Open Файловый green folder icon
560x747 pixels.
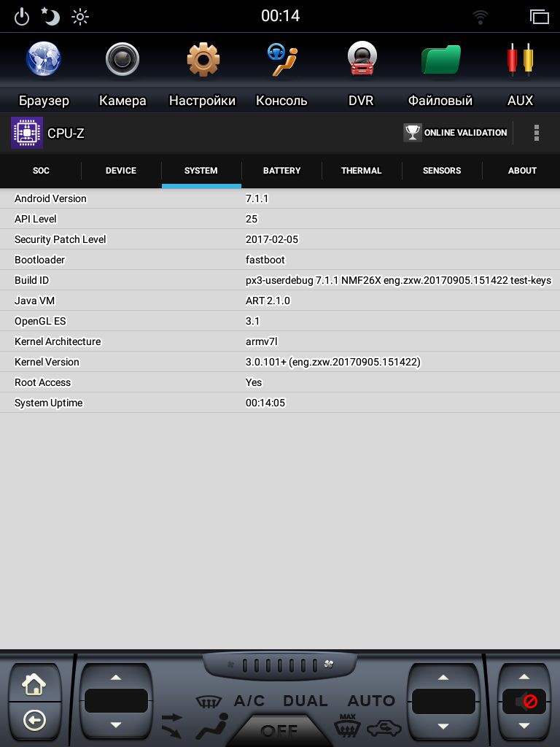pyautogui.click(x=441, y=59)
